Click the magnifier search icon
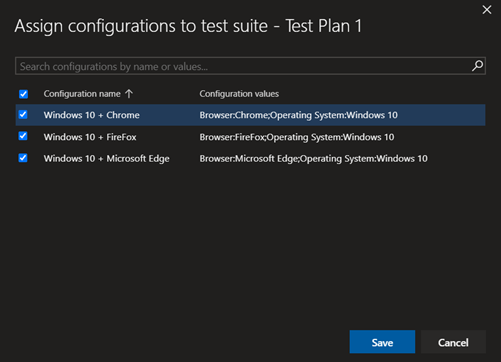The image size is (501, 362). pyautogui.click(x=477, y=66)
